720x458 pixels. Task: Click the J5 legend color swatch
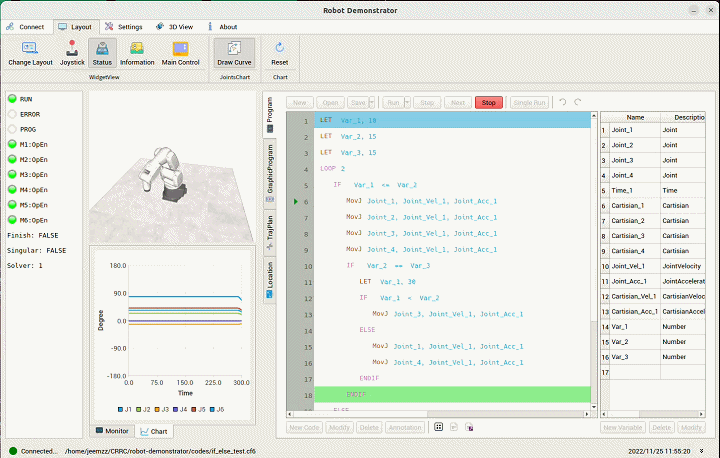194,409
